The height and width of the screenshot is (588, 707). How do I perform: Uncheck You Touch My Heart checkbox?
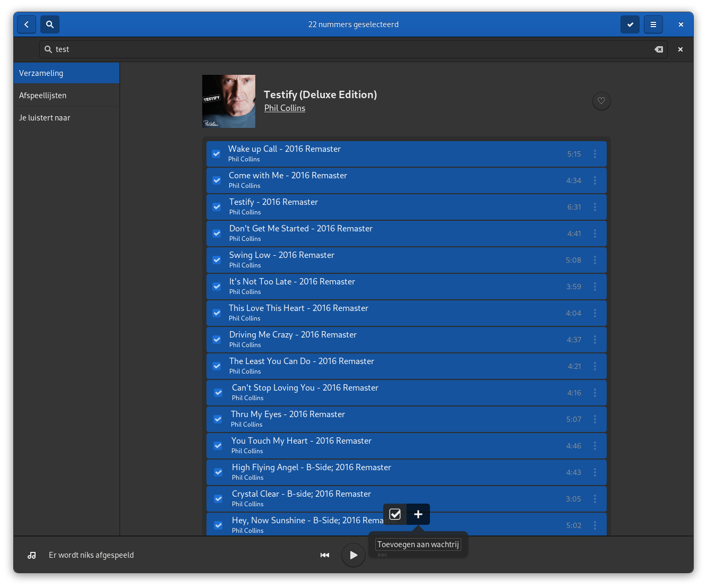(218, 446)
